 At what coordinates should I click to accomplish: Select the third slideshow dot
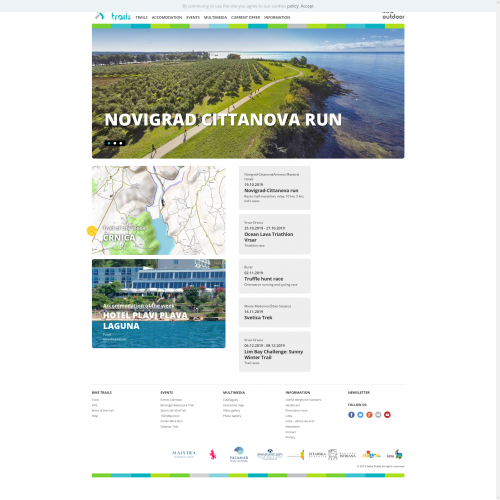[121, 143]
